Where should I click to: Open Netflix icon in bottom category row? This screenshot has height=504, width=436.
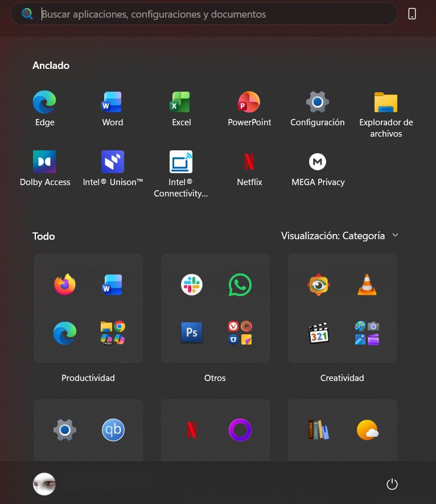coord(191,430)
